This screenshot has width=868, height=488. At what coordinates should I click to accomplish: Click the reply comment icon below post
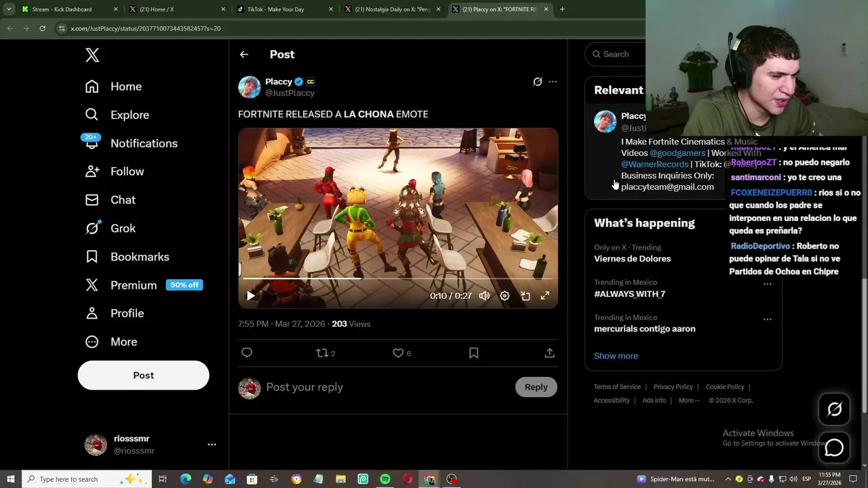tap(247, 353)
